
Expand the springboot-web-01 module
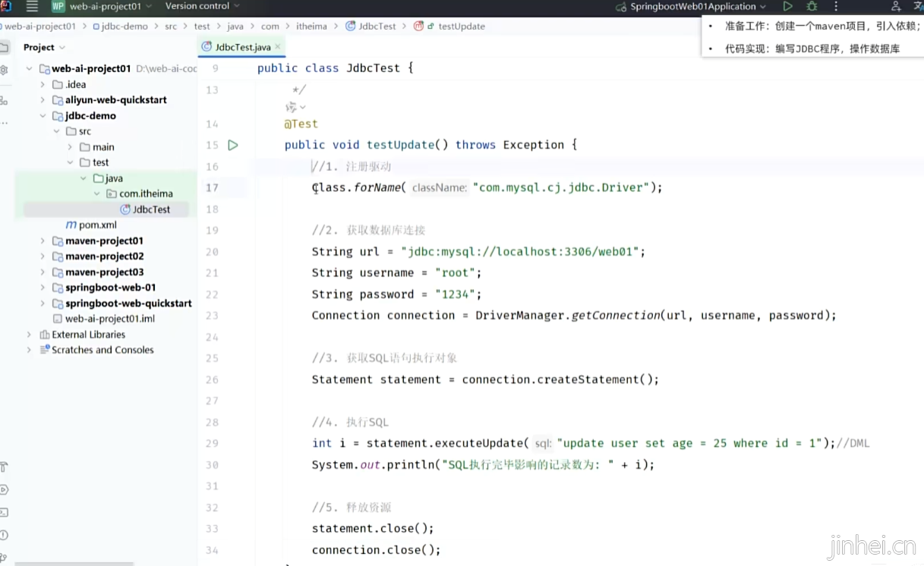[43, 288]
